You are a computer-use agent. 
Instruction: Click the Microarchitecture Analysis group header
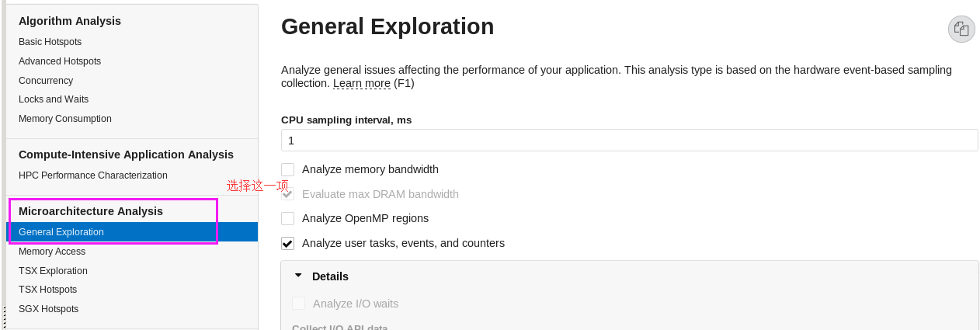click(91, 211)
